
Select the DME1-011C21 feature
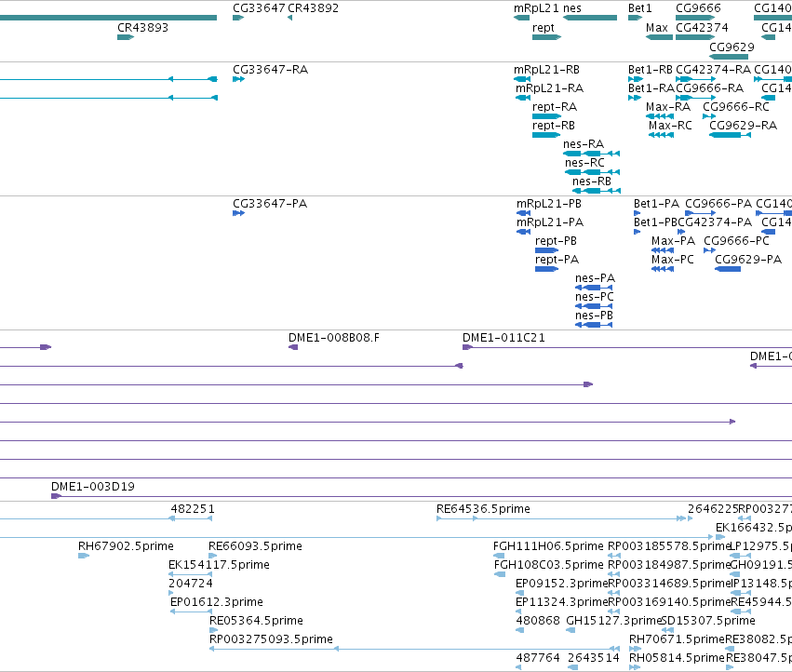(x=503, y=337)
